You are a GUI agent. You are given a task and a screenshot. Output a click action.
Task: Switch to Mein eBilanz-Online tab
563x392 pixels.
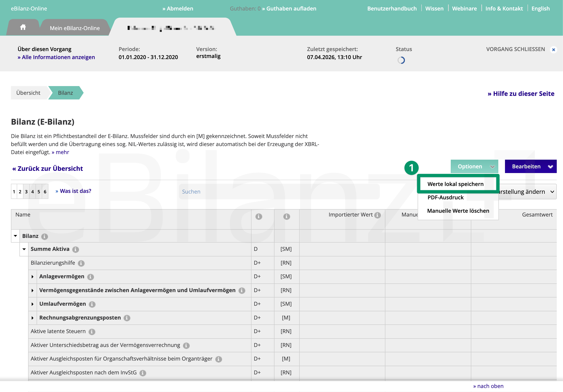pyautogui.click(x=75, y=28)
